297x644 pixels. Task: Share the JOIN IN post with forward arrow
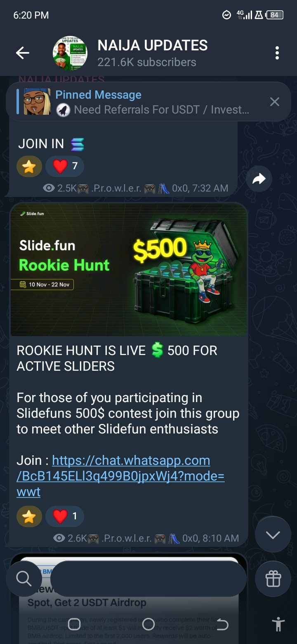pos(259,179)
